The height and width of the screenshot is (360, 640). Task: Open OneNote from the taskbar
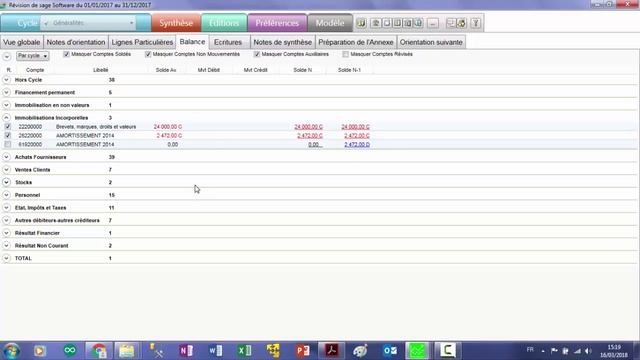tap(186, 351)
